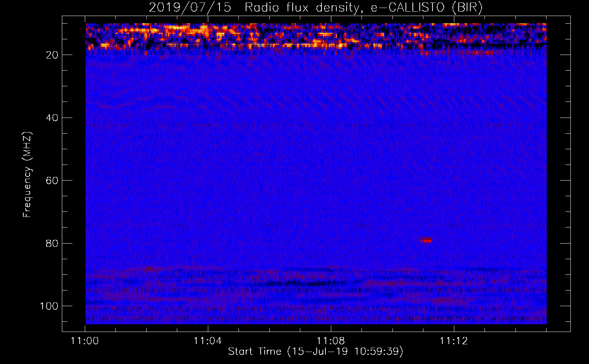Click the 11:08 time tick label
This screenshot has width=589, height=364.
click(331, 341)
